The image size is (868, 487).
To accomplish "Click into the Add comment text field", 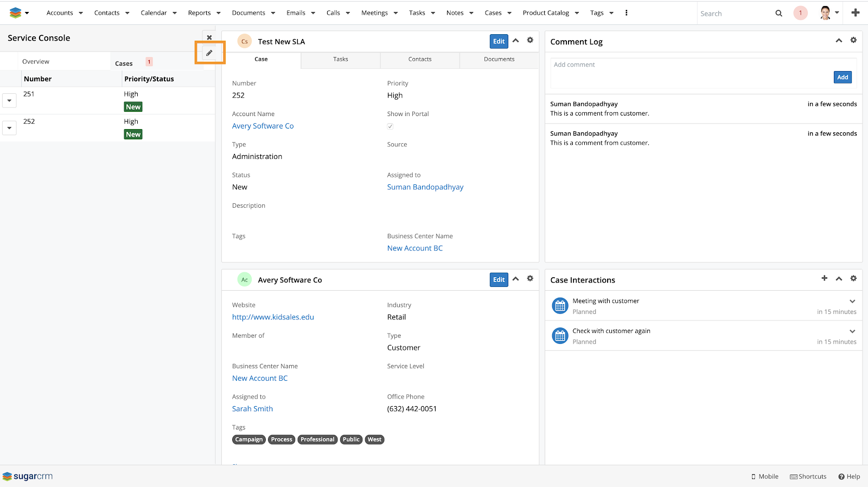I will pos(689,65).
